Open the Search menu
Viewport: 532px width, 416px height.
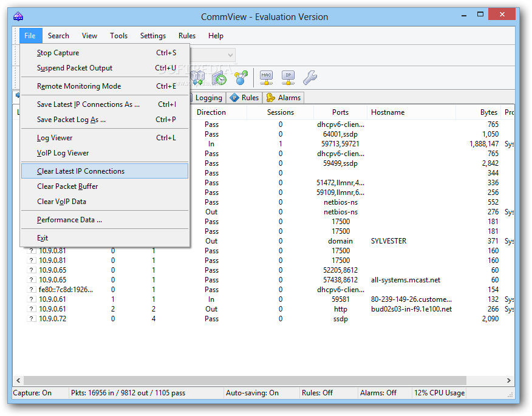(x=58, y=36)
